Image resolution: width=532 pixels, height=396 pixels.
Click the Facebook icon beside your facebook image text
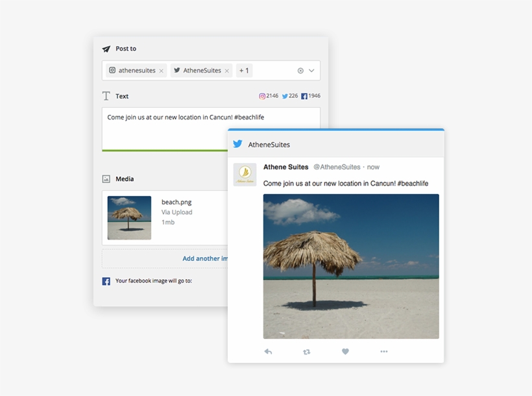point(105,281)
